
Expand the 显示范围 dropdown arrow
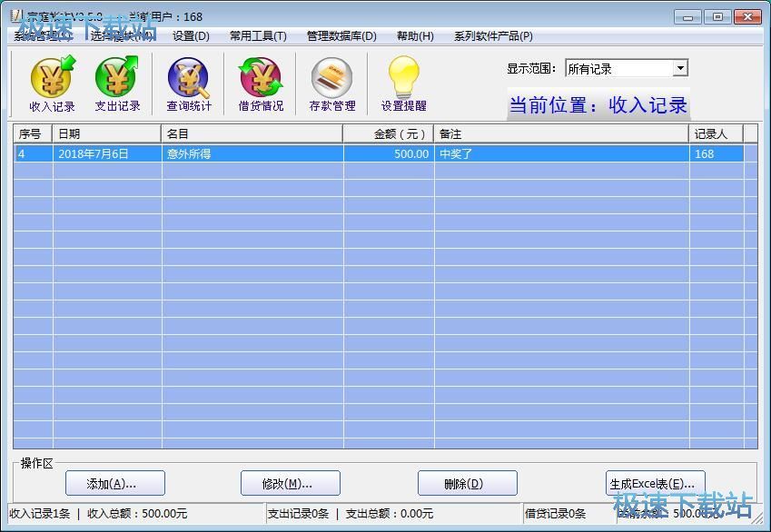680,69
